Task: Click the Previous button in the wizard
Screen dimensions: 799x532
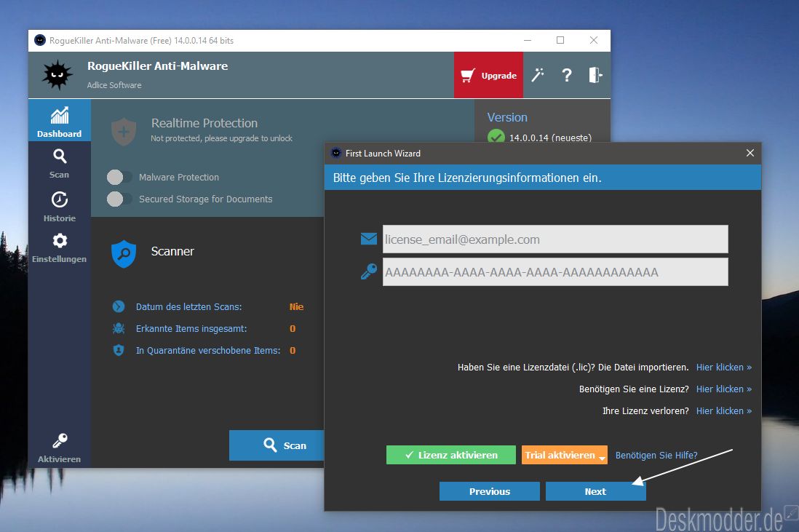Action: [x=489, y=491]
